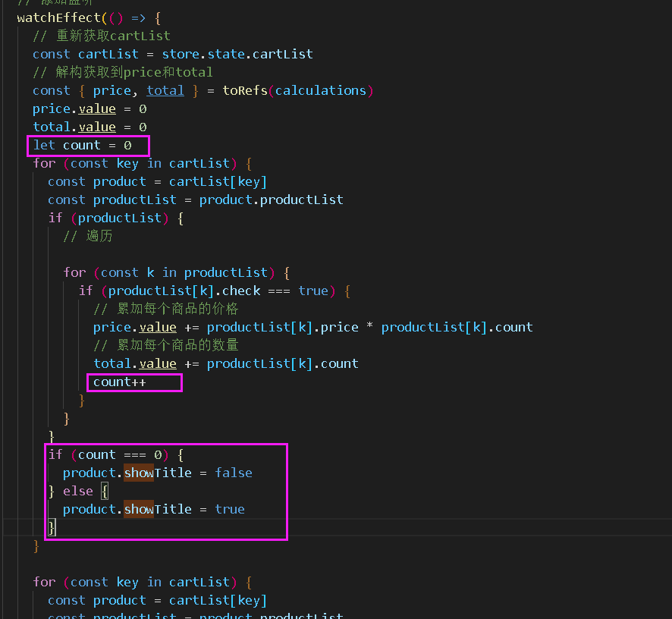The height and width of the screenshot is (619, 672).
Task: Click comment '累加每个商品的数量'
Action: [166, 345]
